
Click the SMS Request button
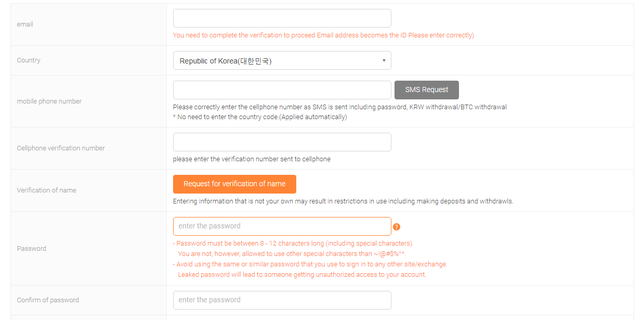[x=426, y=89]
